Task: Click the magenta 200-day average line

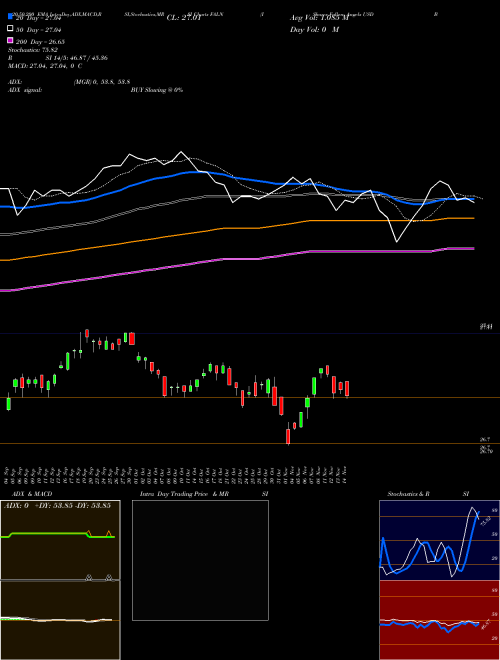Action: [236, 259]
